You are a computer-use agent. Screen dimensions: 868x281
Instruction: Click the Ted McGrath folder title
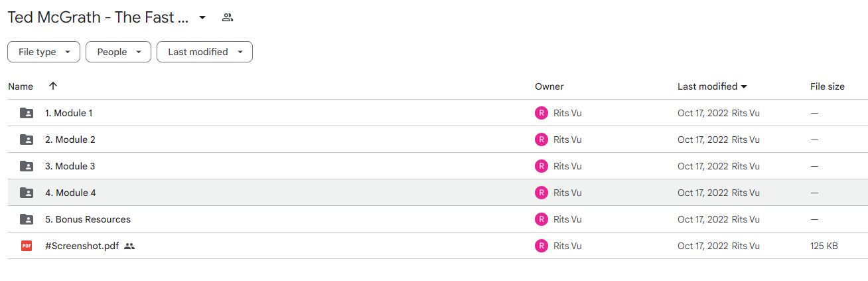99,17
